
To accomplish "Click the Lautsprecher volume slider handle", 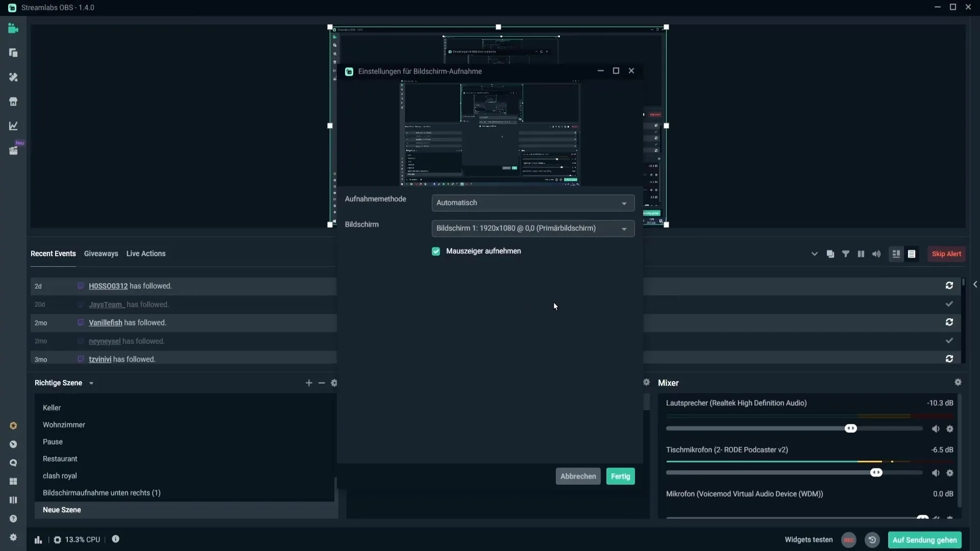I will (x=850, y=429).
